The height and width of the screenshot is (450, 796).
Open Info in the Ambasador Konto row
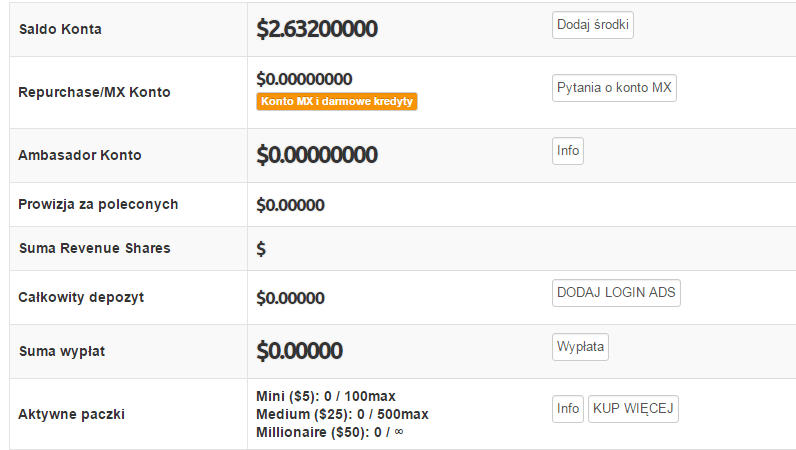tap(568, 151)
